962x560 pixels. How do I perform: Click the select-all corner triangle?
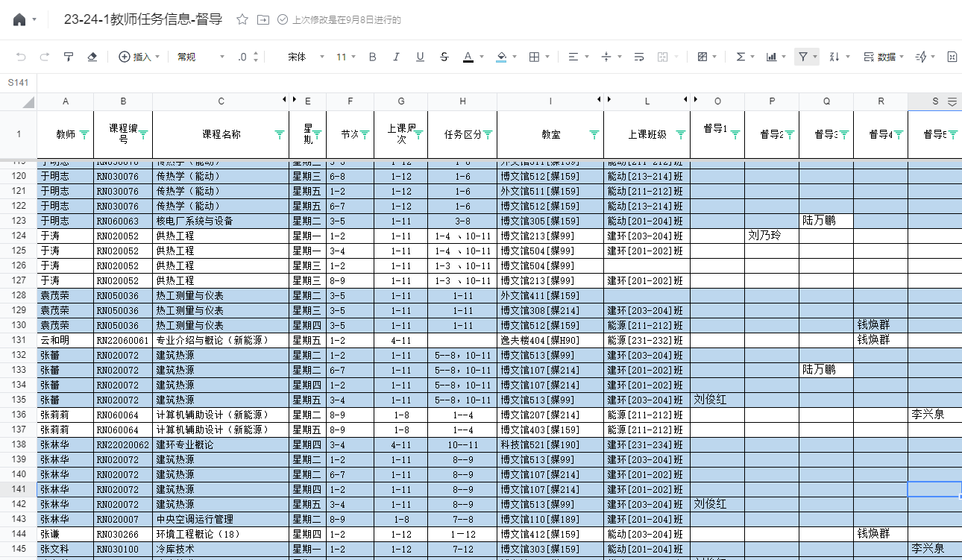coord(28,102)
